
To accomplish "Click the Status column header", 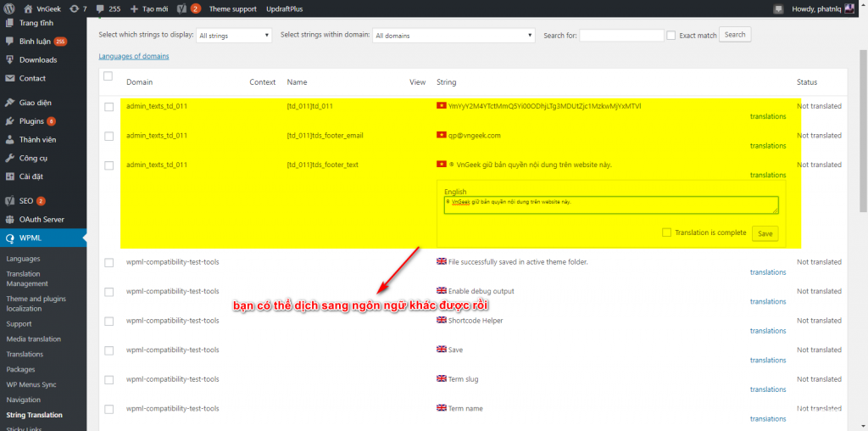I will pos(807,82).
